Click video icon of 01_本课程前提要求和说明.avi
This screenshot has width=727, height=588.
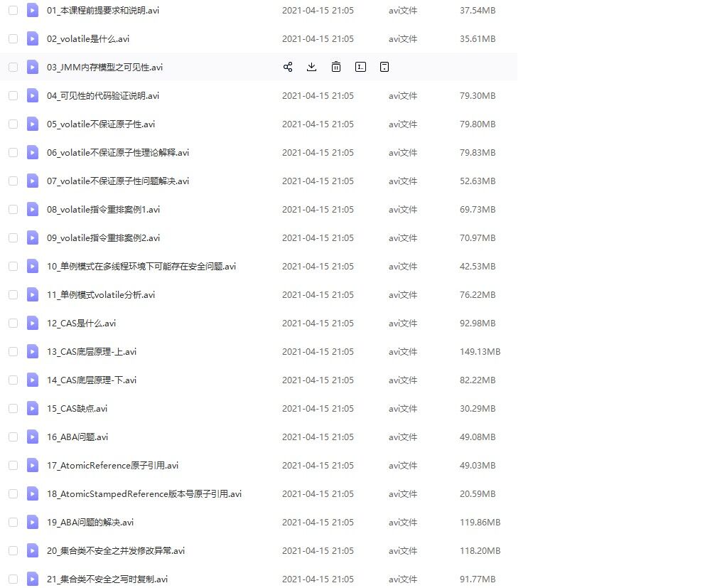[x=33, y=10]
